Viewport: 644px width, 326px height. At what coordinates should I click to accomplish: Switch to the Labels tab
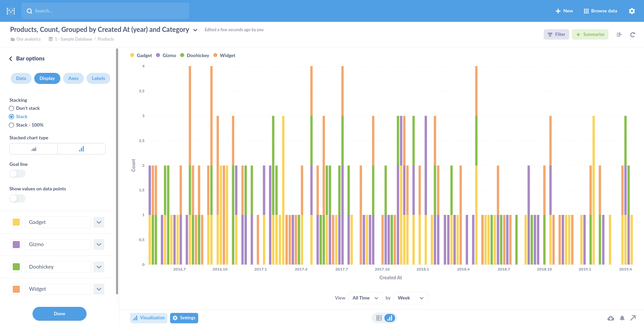[98, 78]
